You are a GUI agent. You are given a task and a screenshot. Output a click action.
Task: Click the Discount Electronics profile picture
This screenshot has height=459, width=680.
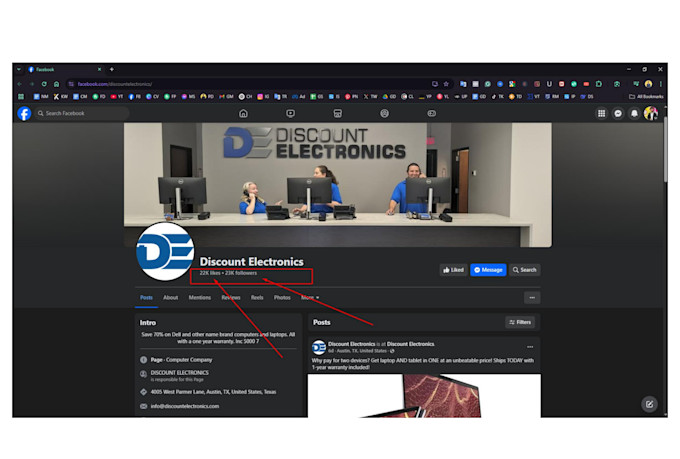[x=165, y=252]
